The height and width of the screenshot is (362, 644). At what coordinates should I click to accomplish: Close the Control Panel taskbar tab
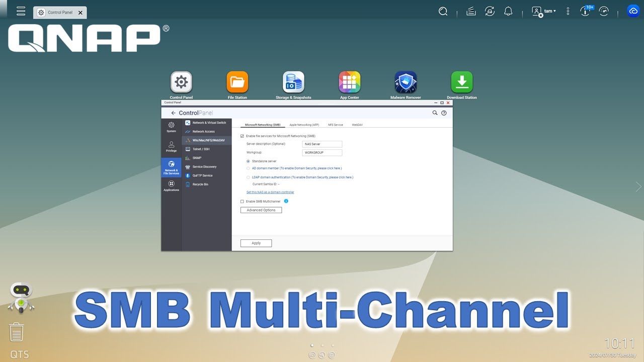[80, 13]
